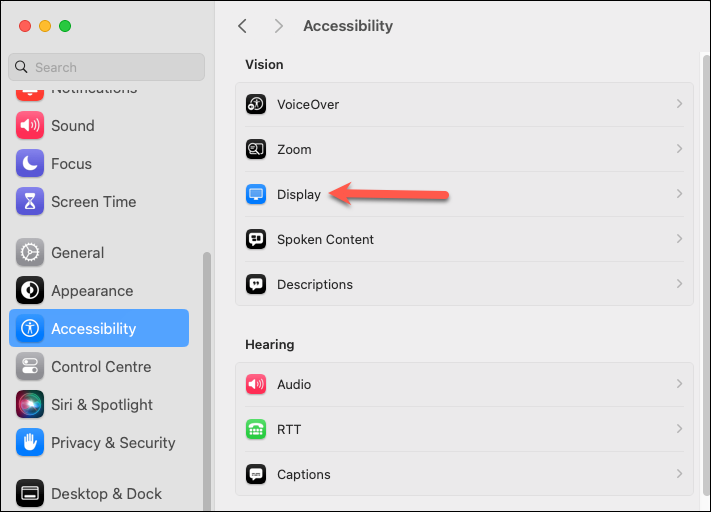Click the Descriptions label
The image size is (711, 512).
(315, 284)
